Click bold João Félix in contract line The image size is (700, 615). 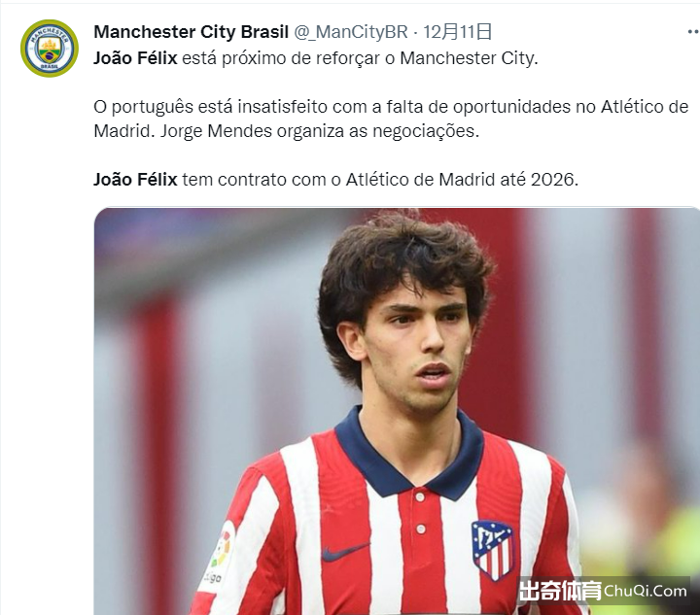click(135, 180)
